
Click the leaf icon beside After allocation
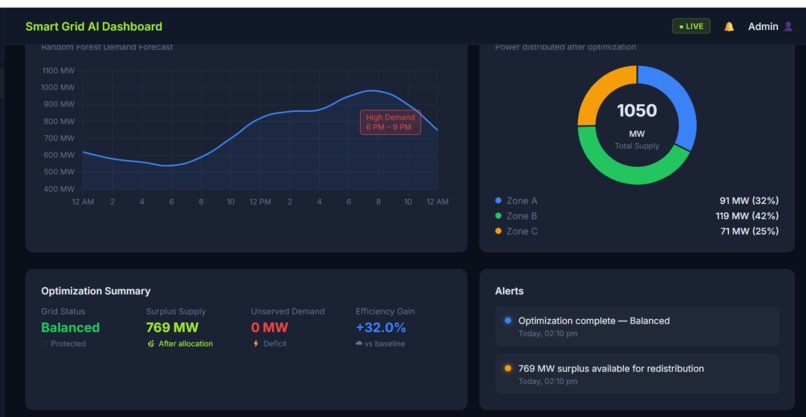(151, 344)
